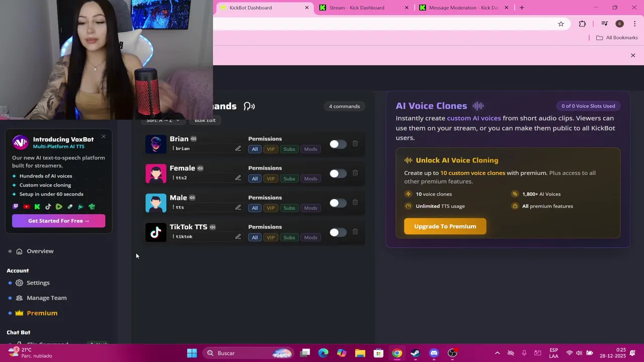Image resolution: width=644 pixels, height=362 pixels.
Task: Preview the Female voice speaker icon
Action: [x=200, y=168]
